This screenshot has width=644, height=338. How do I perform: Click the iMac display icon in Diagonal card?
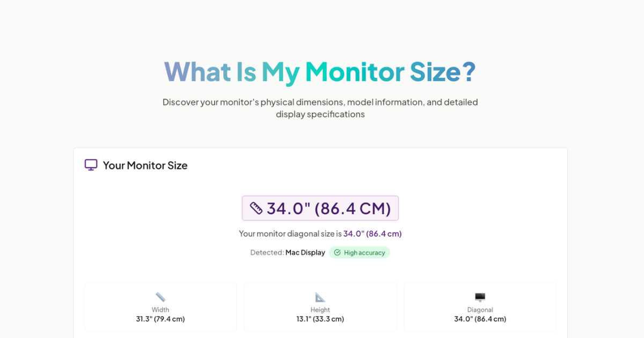pos(479,295)
